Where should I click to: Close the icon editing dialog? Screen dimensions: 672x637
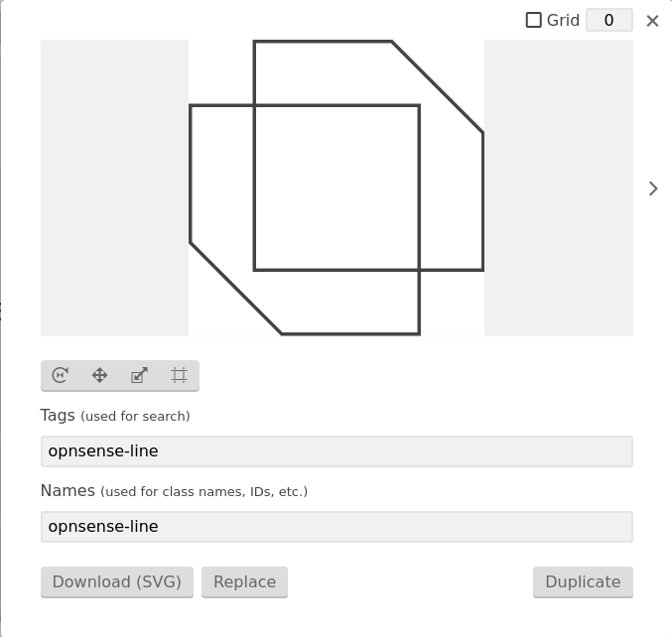coord(652,21)
